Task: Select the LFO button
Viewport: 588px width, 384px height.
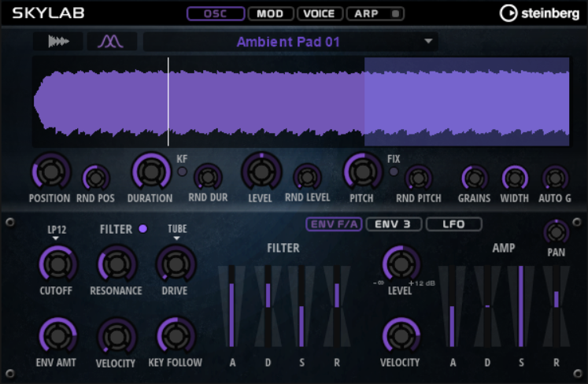Action: pos(453,224)
